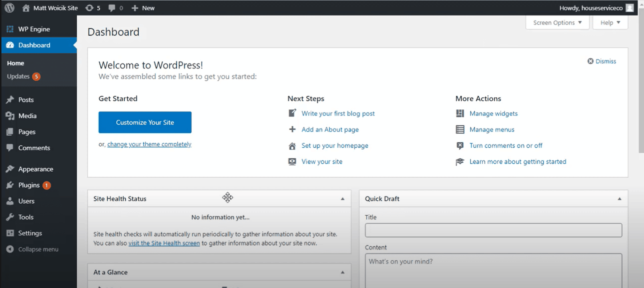Open the Screen Options dropdown
This screenshot has height=288, width=644.
click(x=557, y=23)
